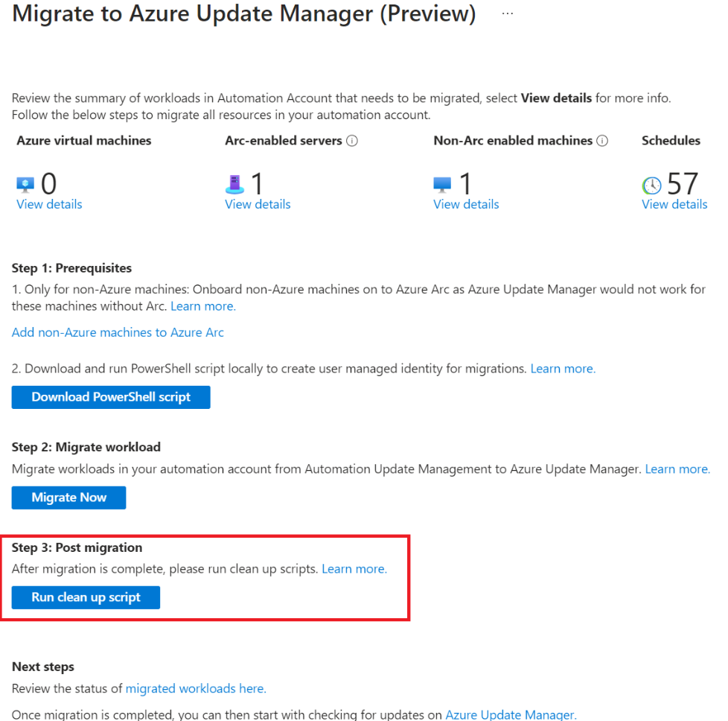View details for Arc-enabled servers
Viewport: 728px width, 721px height.
click(x=258, y=204)
